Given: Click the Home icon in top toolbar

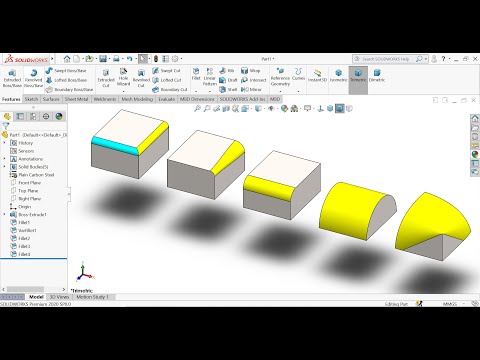Looking at the screenshot, I should coord(67,59).
